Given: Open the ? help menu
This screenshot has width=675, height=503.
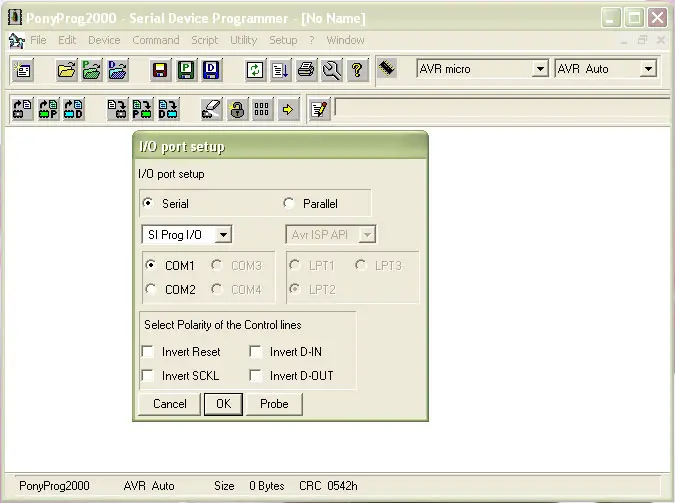Looking at the screenshot, I should click(312, 40).
